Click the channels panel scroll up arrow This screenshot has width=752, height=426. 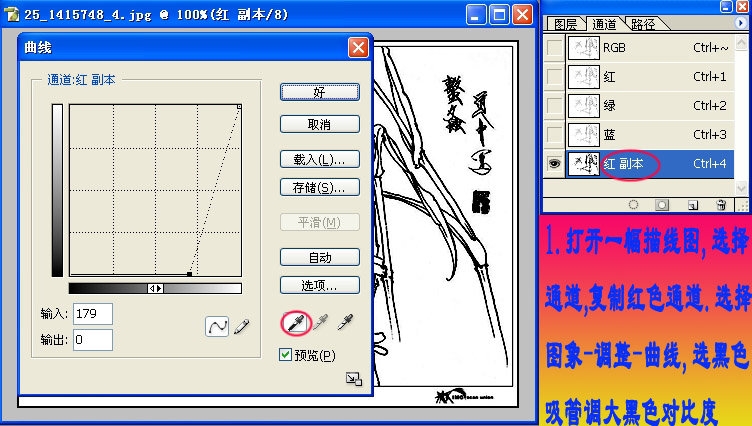coord(741,42)
